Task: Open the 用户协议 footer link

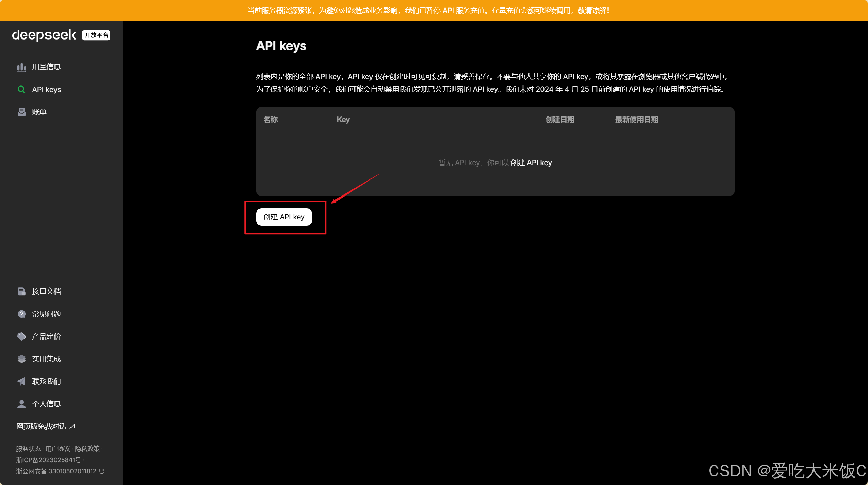Action: point(58,449)
